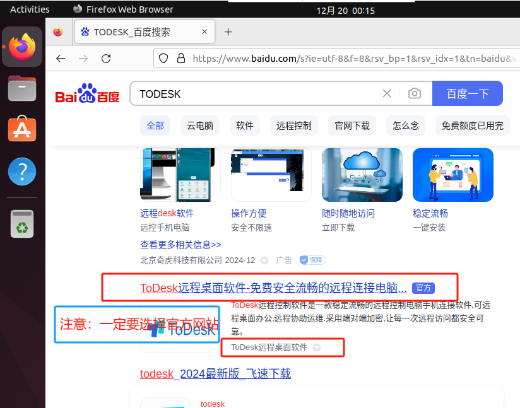Click the Firefox View icon beside the tab
This screenshot has width=532, height=408.
(58, 32)
